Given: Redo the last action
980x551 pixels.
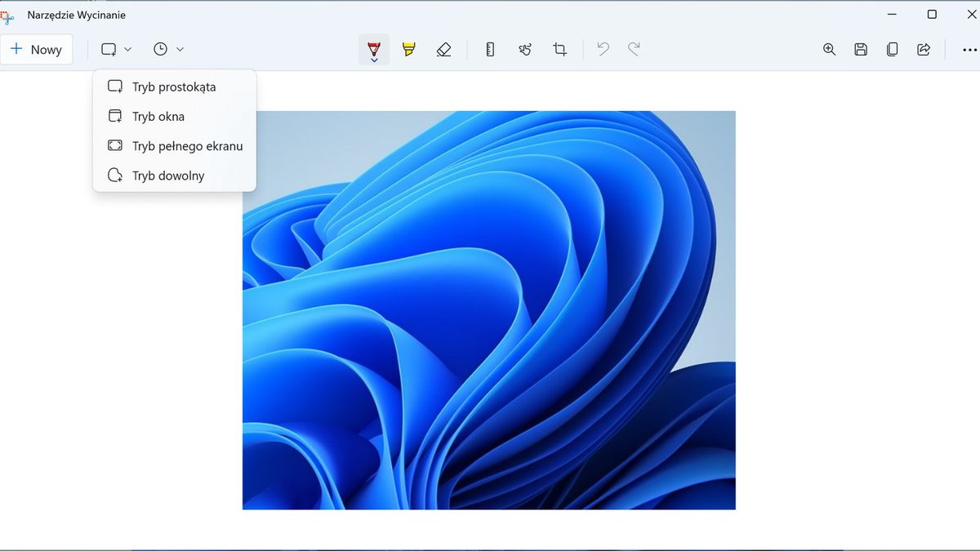Looking at the screenshot, I should (x=635, y=49).
